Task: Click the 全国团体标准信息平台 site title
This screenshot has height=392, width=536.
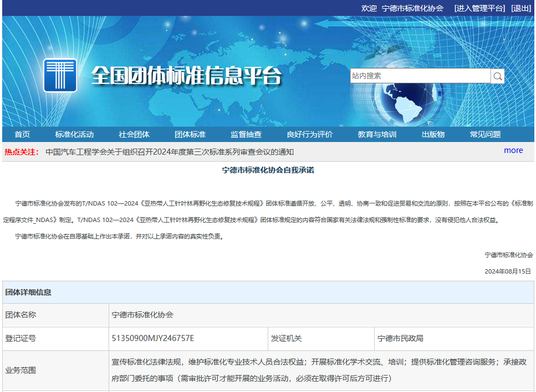Action: [186, 76]
